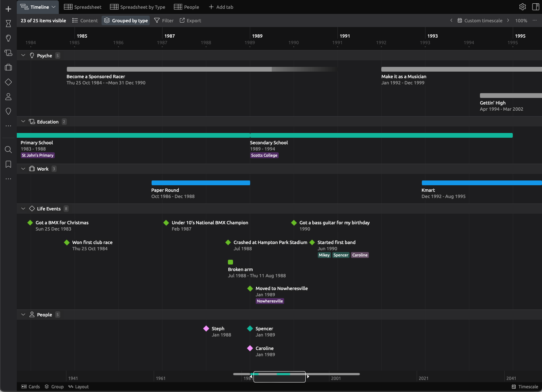Collapse the Psyche group
The height and width of the screenshot is (392, 542).
pyautogui.click(x=23, y=56)
